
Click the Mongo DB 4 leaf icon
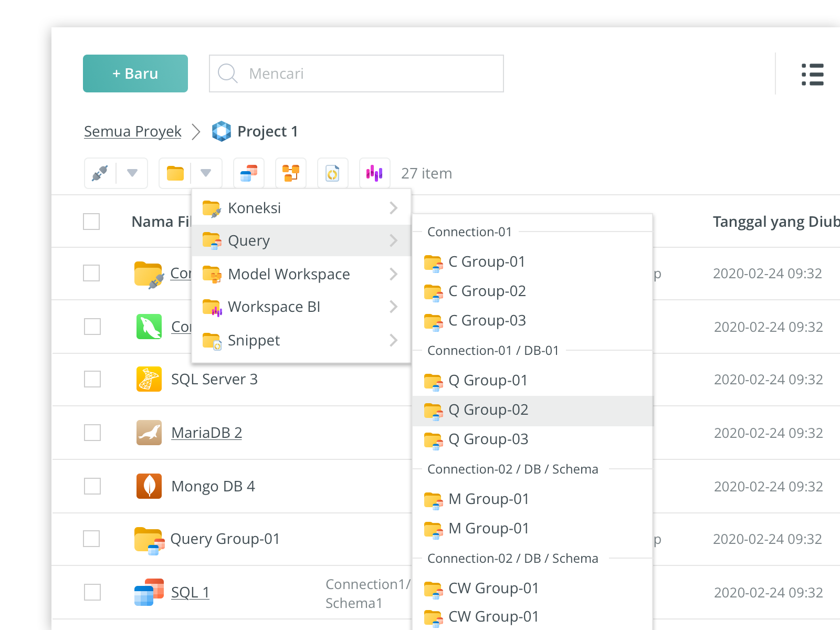tap(149, 486)
